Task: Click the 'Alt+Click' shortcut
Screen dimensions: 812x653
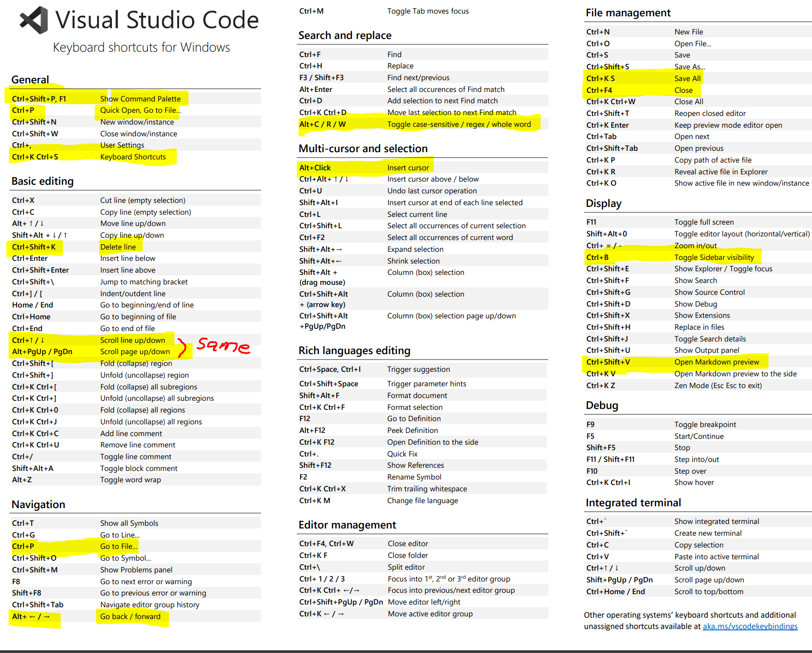Action: tap(315, 168)
